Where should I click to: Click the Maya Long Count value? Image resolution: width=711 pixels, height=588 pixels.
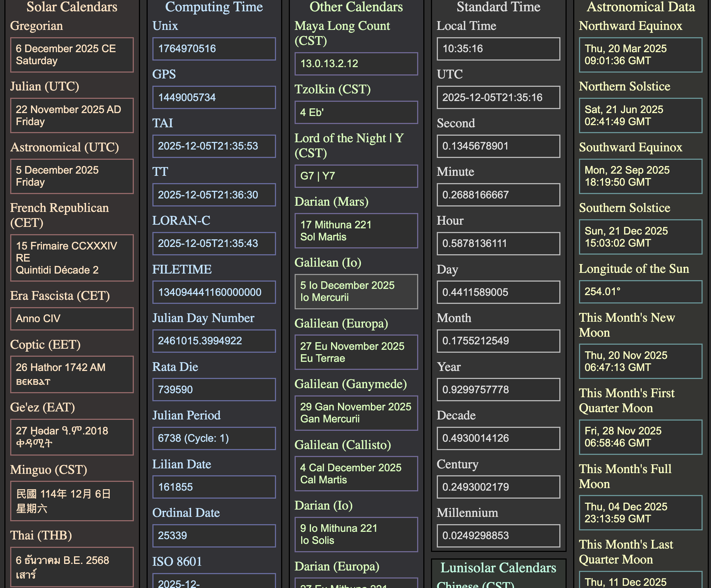tap(356, 63)
